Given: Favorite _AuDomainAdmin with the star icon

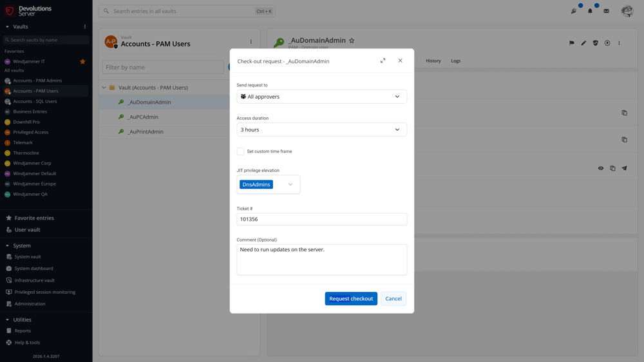Looking at the screenshot, I should click(352, 41).
